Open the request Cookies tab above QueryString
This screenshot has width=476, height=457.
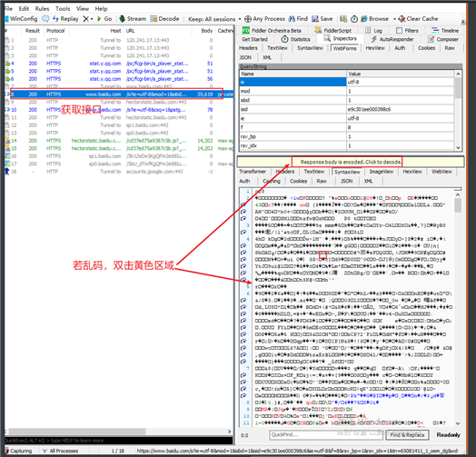[x=426, y=48]
